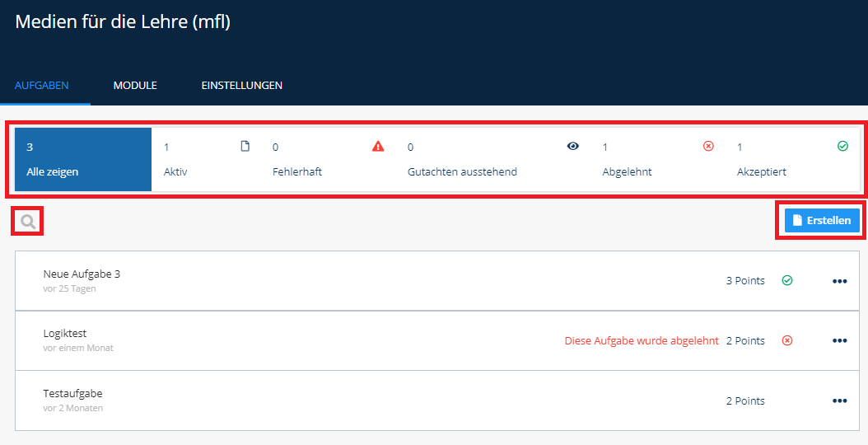This screenshot has width=868, height=445.
Task: Switch to the MODULE tab
Action: [x=135, y=86]
